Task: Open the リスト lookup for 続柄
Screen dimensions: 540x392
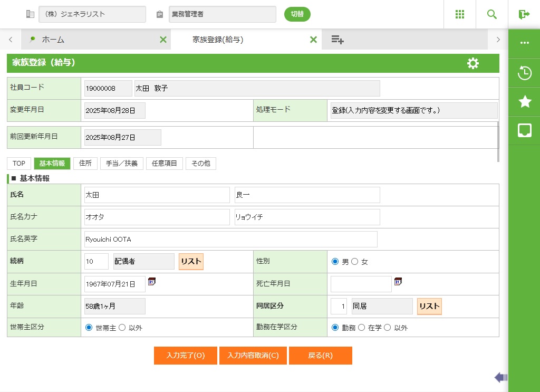Action: pos(191,262)
